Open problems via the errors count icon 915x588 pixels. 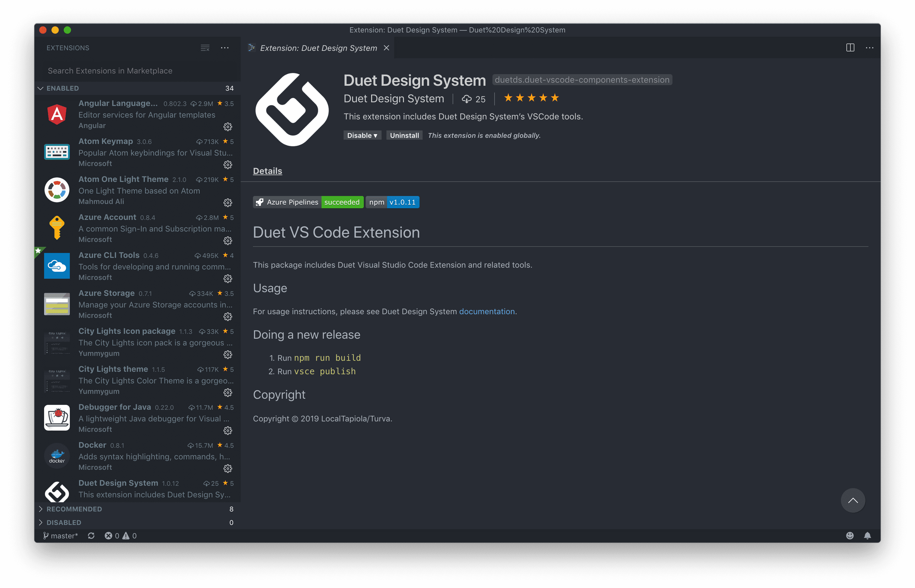pyautogui.click(x=112, y=536)
